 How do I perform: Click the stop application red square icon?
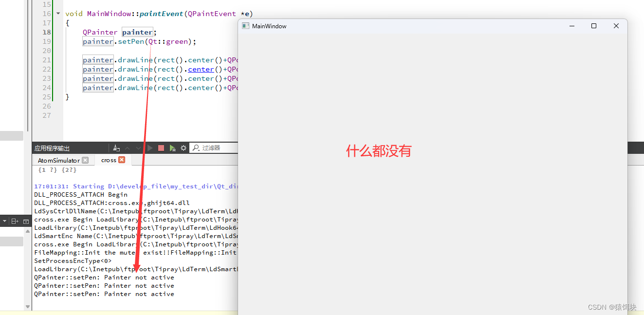tap(161, 147)
